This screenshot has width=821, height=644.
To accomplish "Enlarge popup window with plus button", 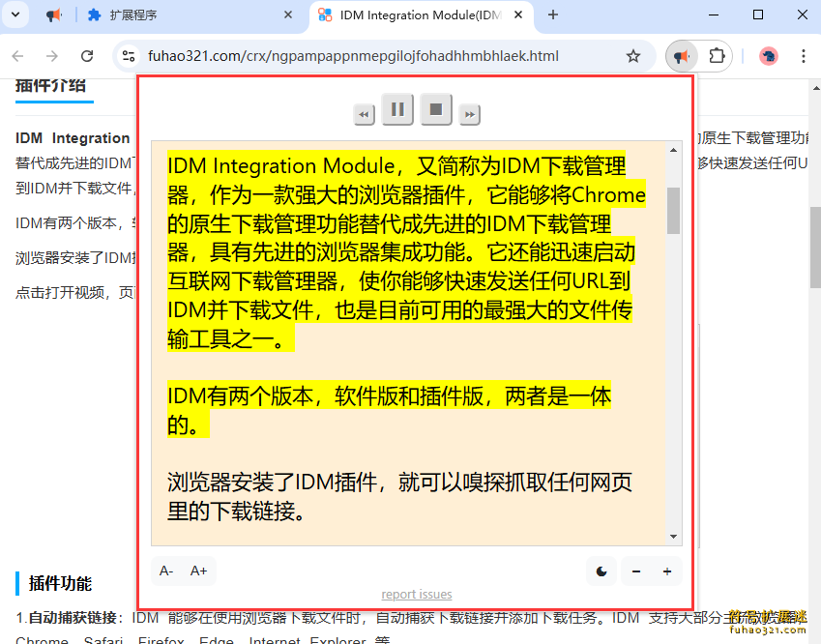I will coord(667,571).
